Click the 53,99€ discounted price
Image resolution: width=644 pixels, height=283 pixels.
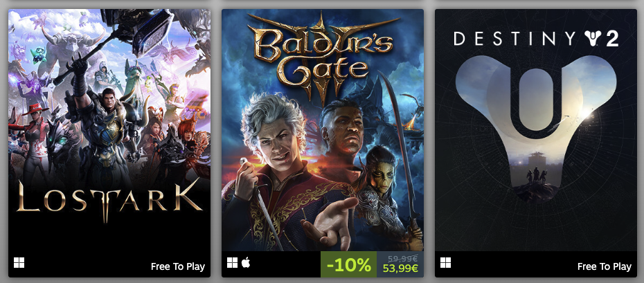click(400, 268)
